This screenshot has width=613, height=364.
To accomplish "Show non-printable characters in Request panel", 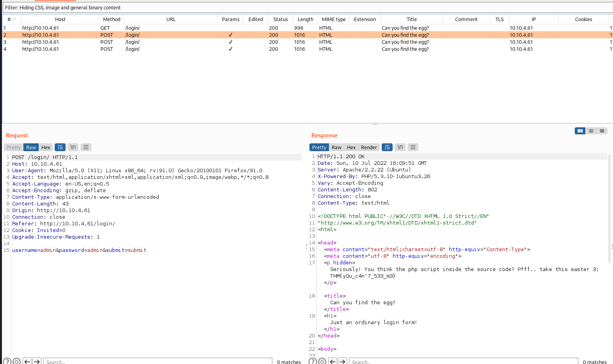I will coord(73,147).
